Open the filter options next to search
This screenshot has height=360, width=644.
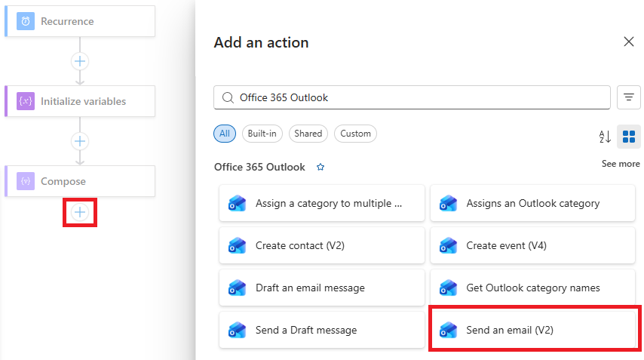tap(629, 97)
